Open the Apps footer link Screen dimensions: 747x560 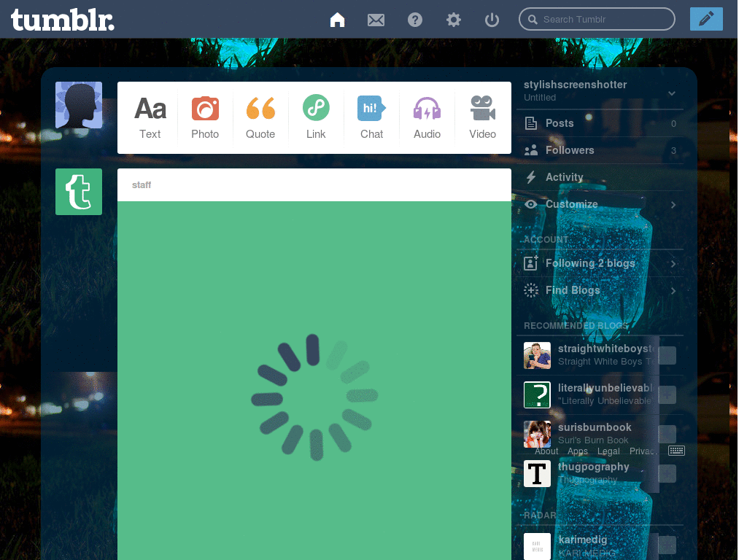click(x=578, y=451)
